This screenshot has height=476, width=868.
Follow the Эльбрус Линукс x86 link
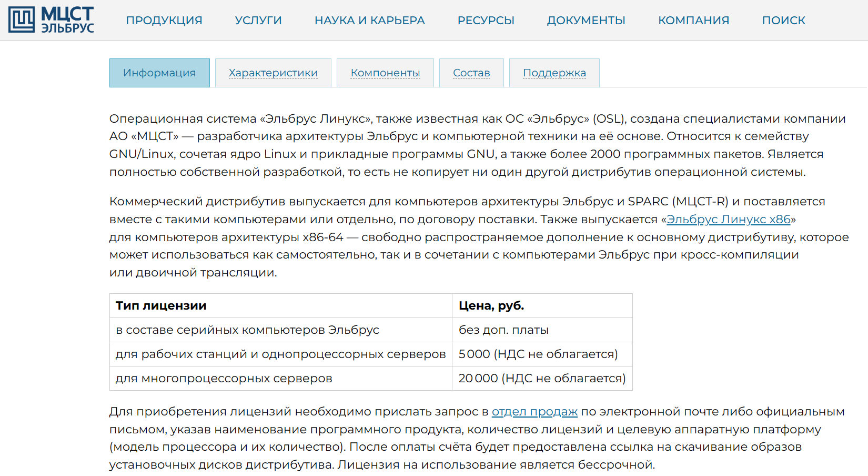[729, 219]
